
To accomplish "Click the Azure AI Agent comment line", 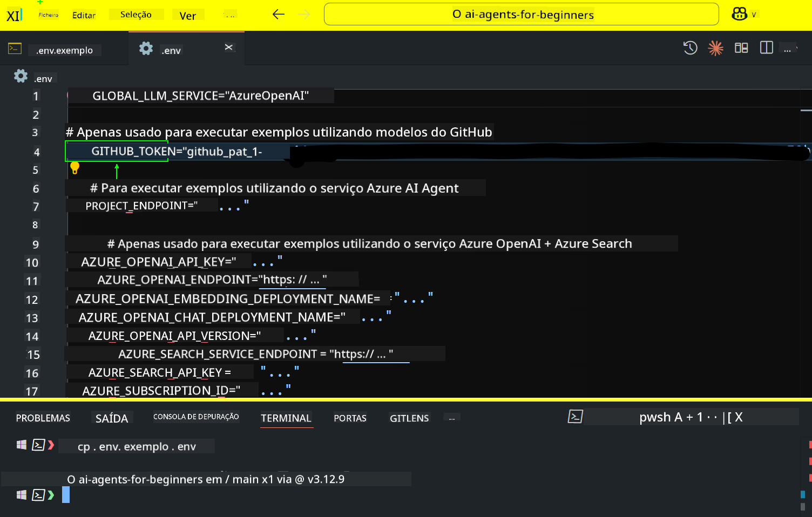I will click(x=274, y=188).
